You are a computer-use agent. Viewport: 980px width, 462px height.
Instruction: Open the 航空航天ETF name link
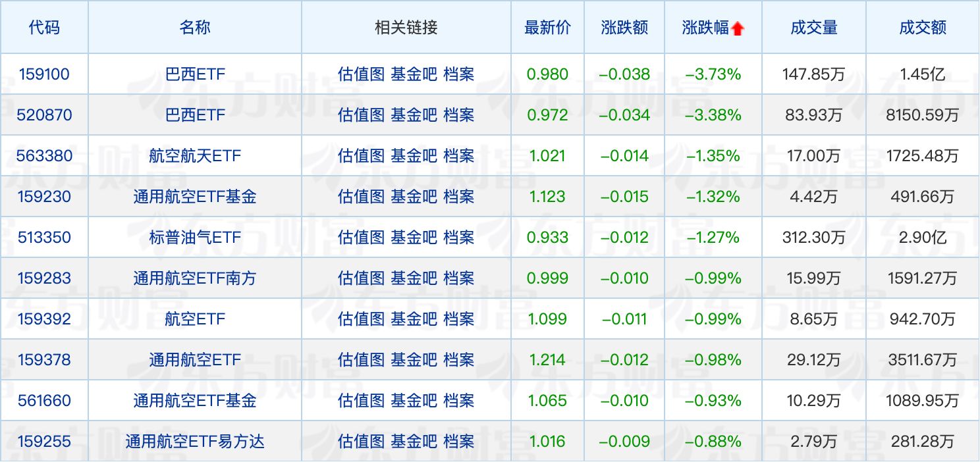tap(195, 156)
